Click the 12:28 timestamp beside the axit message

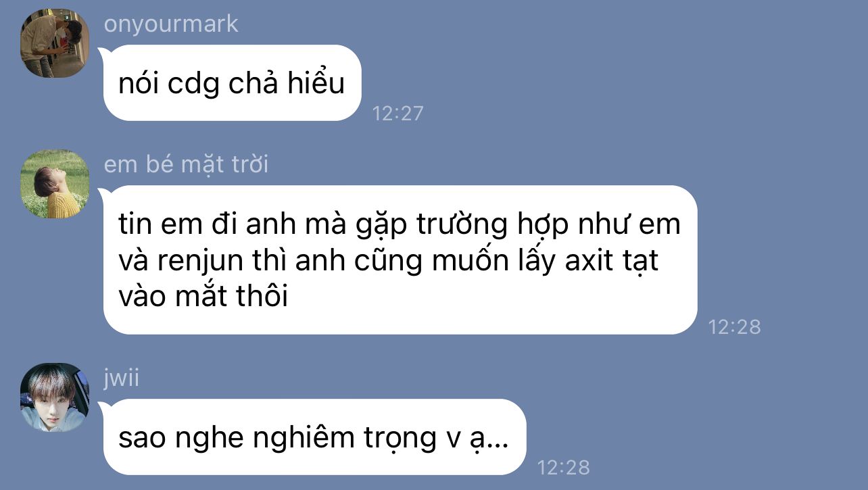coord(734,327)
